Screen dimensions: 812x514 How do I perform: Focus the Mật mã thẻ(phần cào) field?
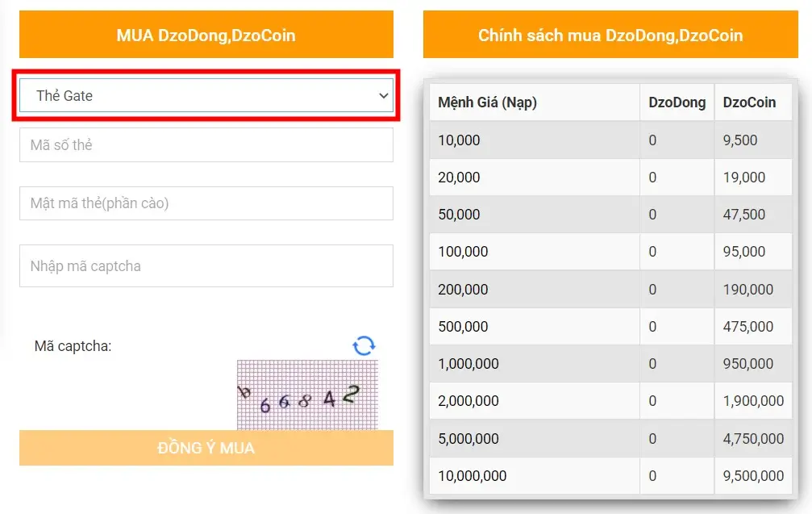click(206, 203)
